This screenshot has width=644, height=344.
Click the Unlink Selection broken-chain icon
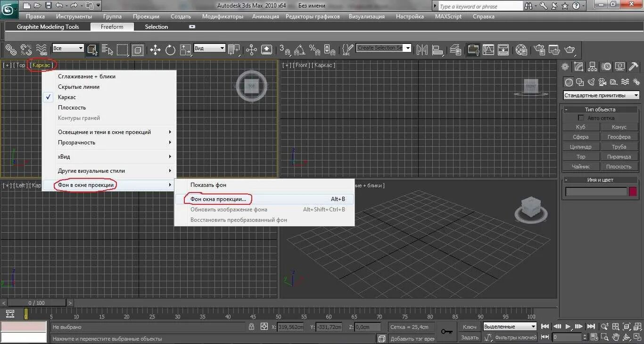coord(26,49)
